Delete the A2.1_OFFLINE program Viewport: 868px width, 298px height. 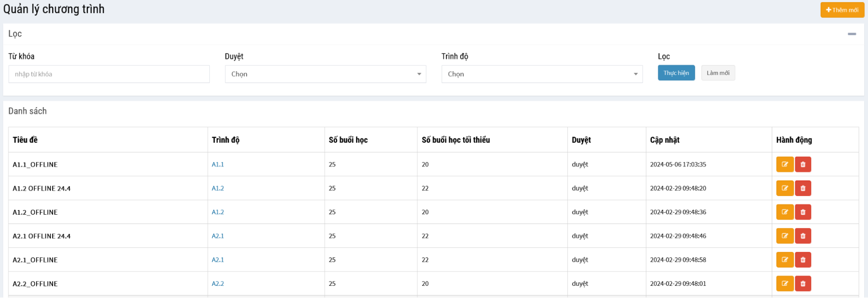click(802, 260)
